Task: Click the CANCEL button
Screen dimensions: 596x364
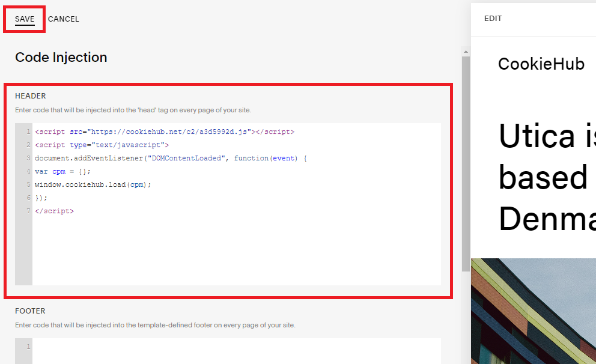Action: 63,19
